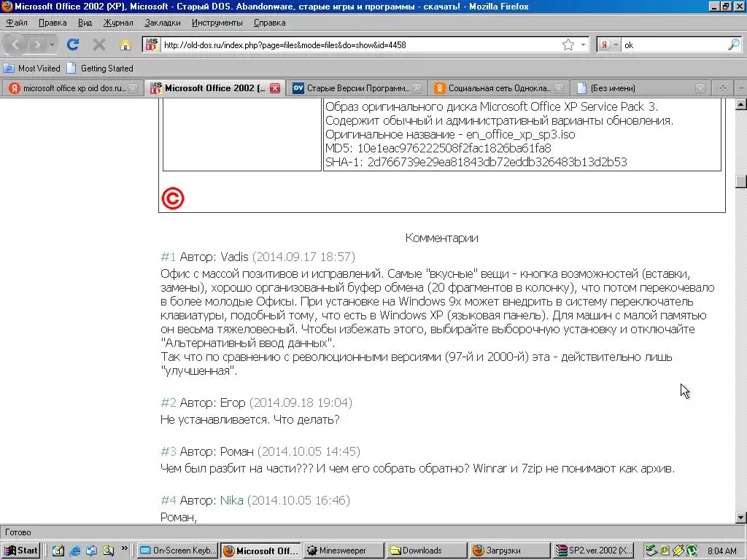Go to the Home page
The image size is (747, 560).
(125, 44)
